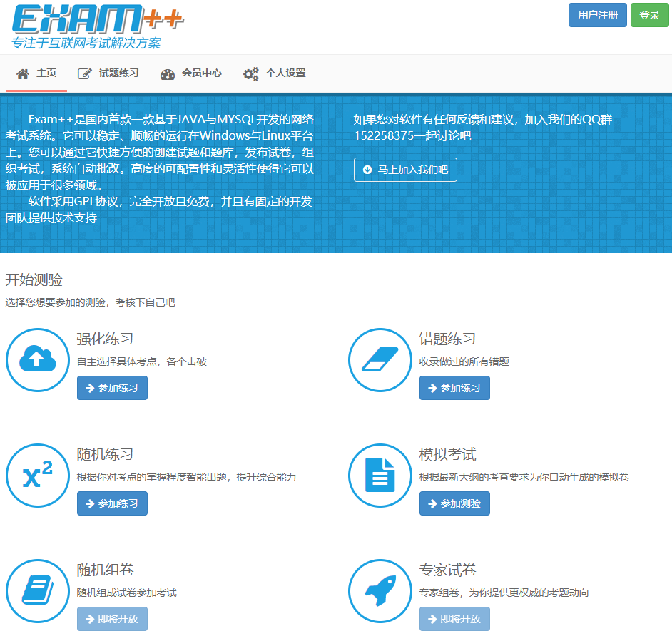Click the eraser icon for 错题练习

[x=380, y=359]
